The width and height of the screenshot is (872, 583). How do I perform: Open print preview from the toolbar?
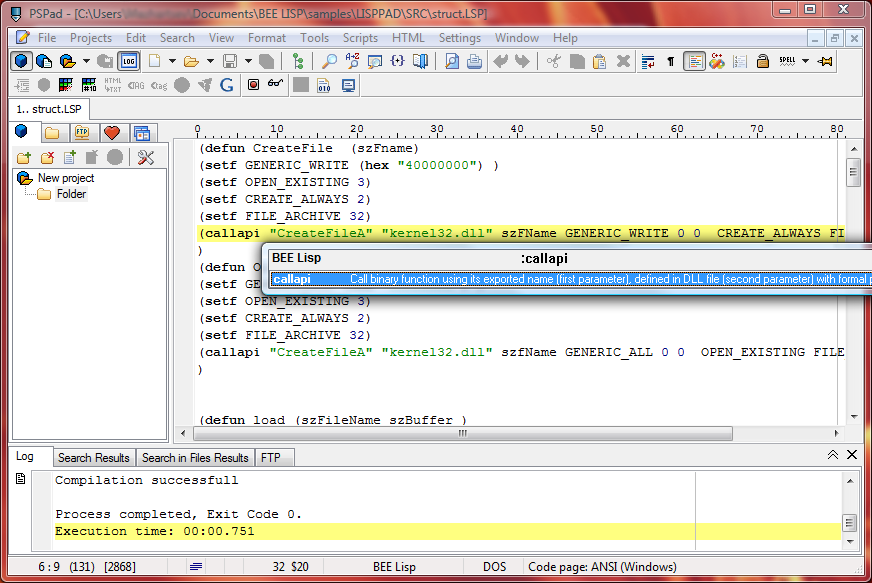click(452, 61)
